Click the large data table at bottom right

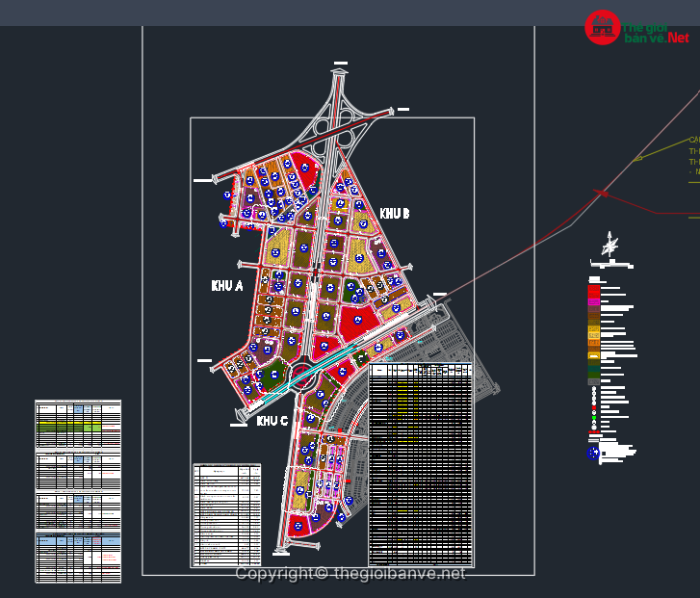coord(421,464)
